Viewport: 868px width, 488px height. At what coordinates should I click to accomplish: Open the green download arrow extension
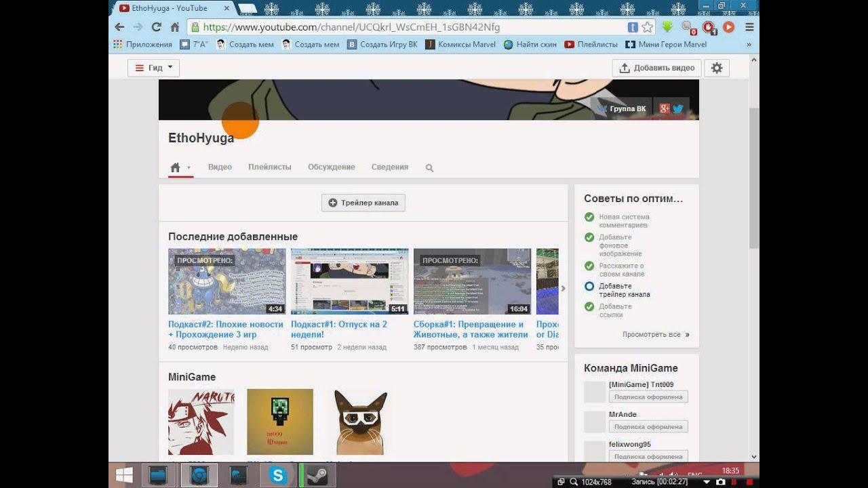[x=667, y=27]
